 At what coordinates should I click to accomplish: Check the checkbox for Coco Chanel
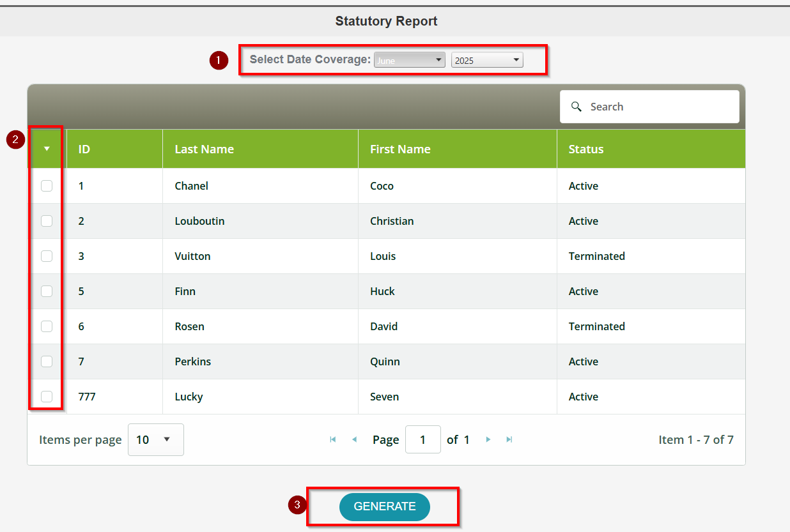click(x=45, y=186)
